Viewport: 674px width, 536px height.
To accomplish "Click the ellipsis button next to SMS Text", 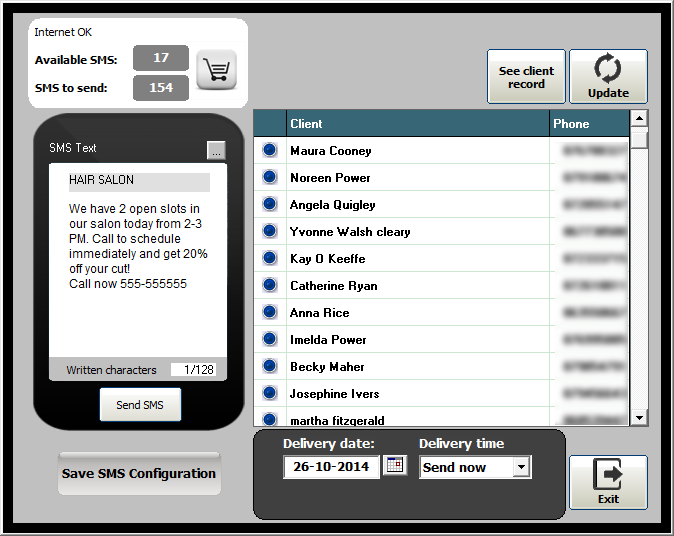I will pyautogui.click(x=216, y=150).
